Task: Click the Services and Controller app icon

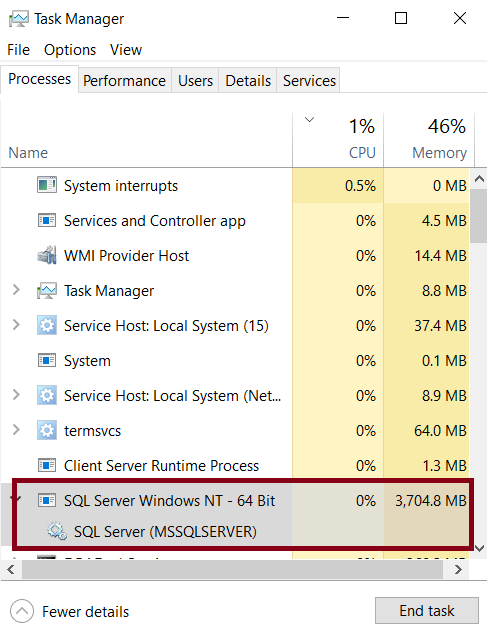Action: coord(47,221)
